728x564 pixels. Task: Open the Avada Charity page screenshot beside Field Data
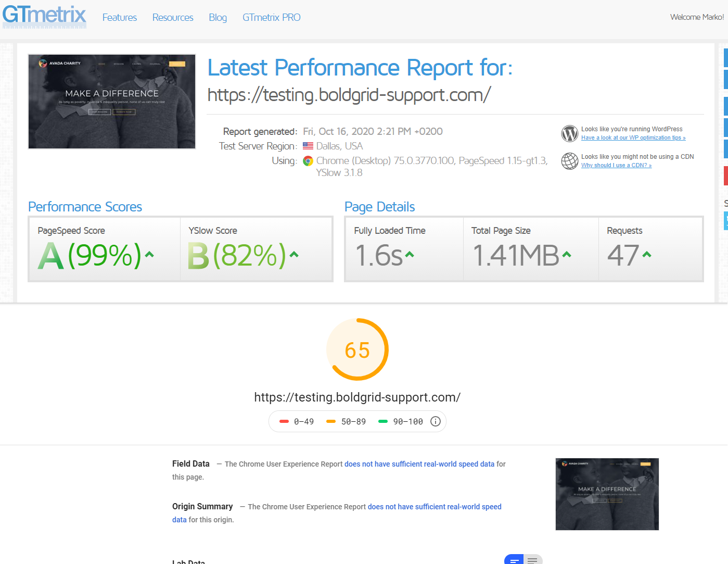(x=607, y=494)
